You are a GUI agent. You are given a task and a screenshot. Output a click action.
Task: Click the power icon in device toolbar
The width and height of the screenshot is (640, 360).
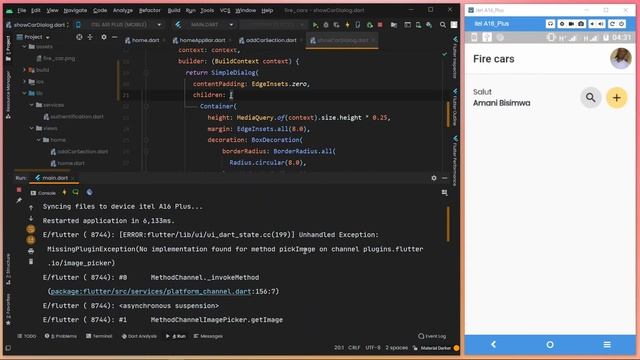point(621,24)
